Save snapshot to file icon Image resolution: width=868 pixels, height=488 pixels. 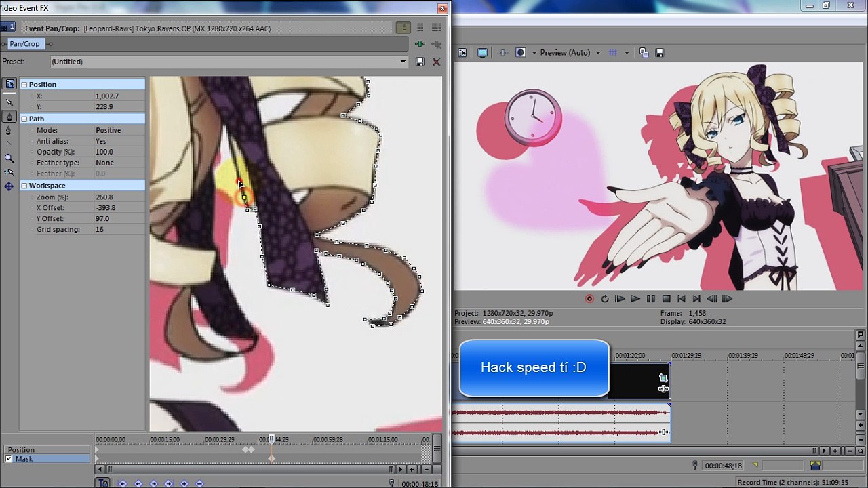659,52
